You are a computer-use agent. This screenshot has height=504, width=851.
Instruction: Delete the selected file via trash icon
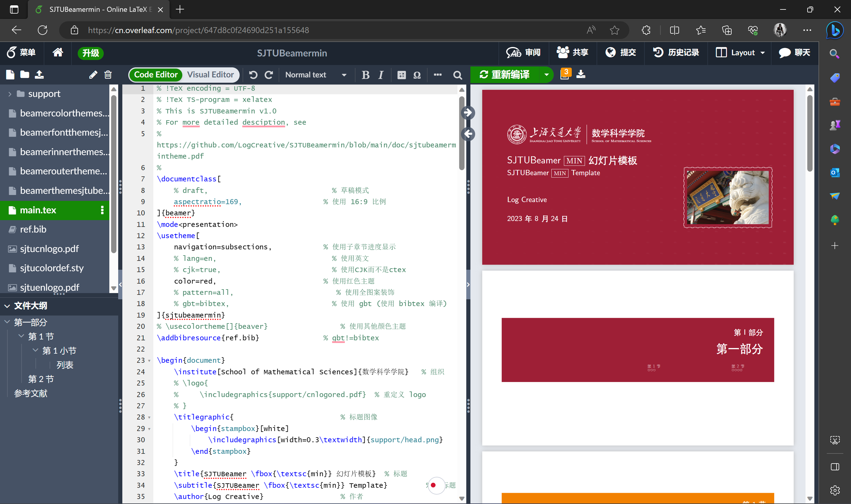pyautogui.click(x=108, y=75)
